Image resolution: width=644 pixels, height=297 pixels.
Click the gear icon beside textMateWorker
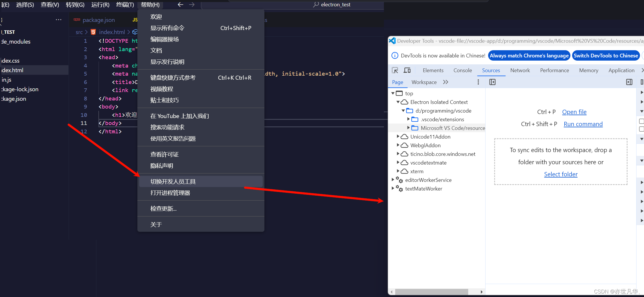(x=399, y=188)
